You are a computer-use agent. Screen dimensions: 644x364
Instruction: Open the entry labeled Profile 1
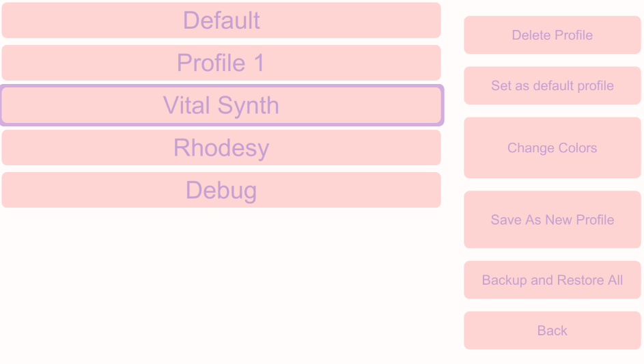(x=221, y=63)
